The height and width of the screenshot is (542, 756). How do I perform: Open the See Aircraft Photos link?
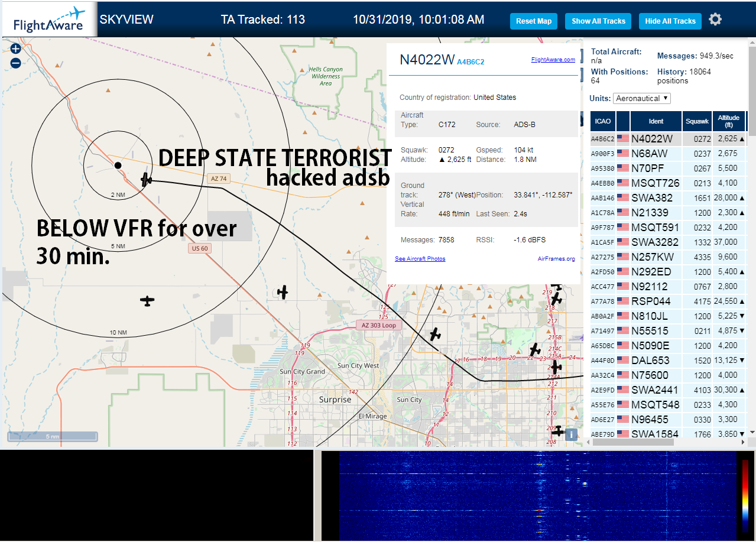point(420,259)
